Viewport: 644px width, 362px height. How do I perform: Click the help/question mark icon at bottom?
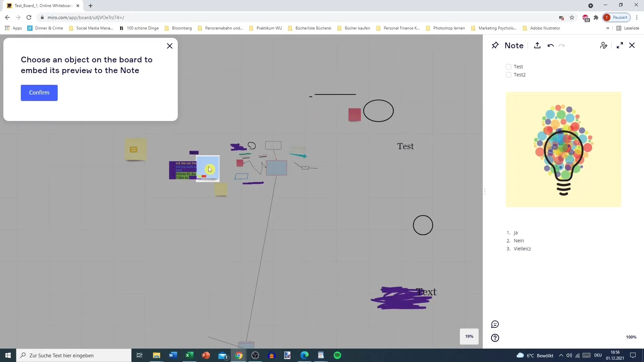coord(495,338)
